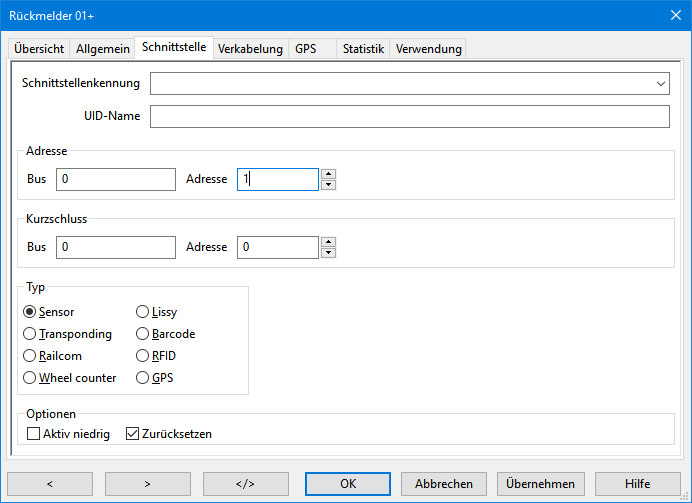The height and width of the screenshot is (503, 692).
Task: Select the Railcom type radio button
Action: 30,356
